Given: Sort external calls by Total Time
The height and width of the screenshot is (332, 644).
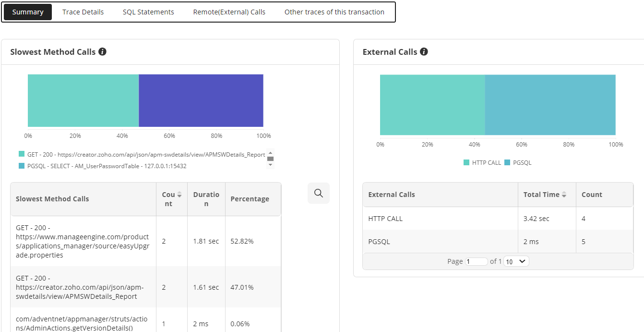Looking at the screenshot, I should tap(564, 195).
